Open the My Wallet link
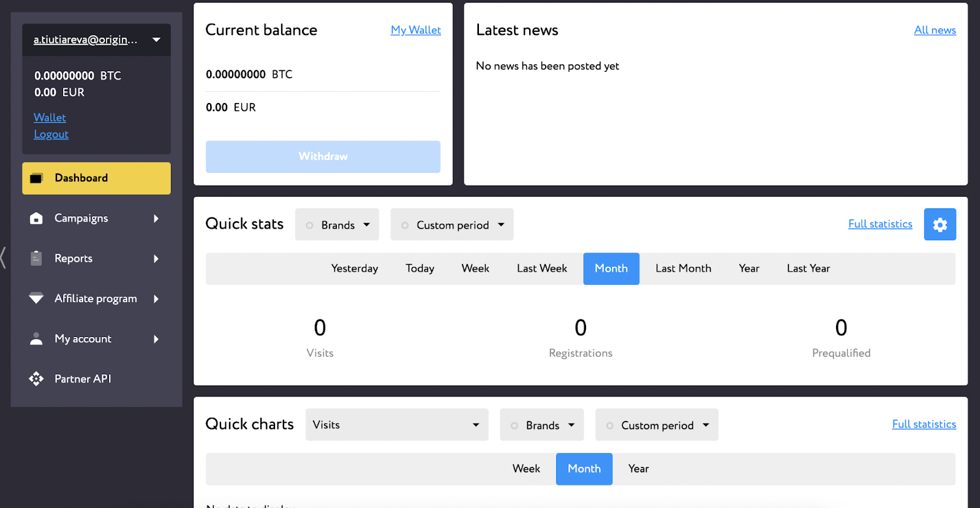980x508 pixels. click(x=415, y=30)
